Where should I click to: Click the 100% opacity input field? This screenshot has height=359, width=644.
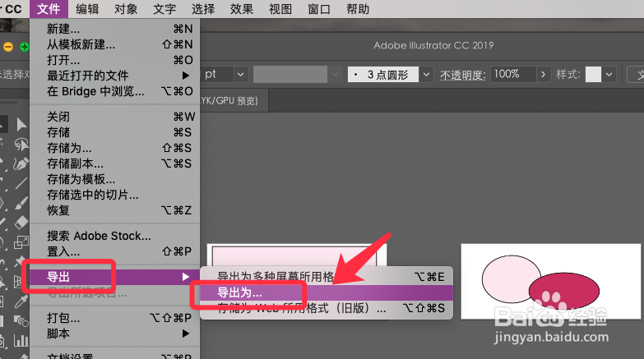513,75
